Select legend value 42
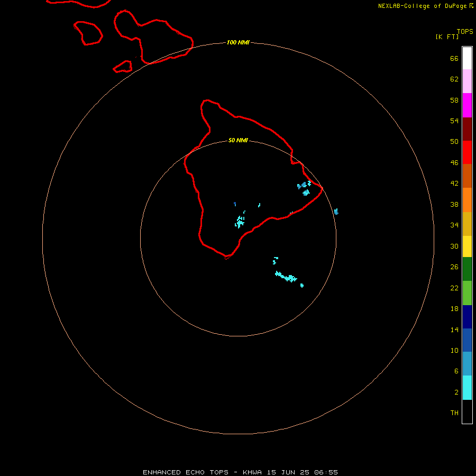 click(454, 183)
